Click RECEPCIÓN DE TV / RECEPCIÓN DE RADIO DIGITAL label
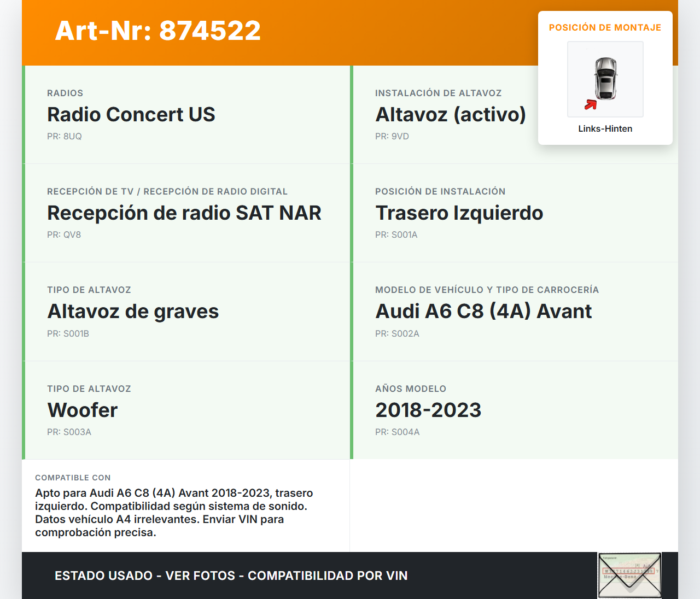The image size is (700, 599). click(167, 192)
